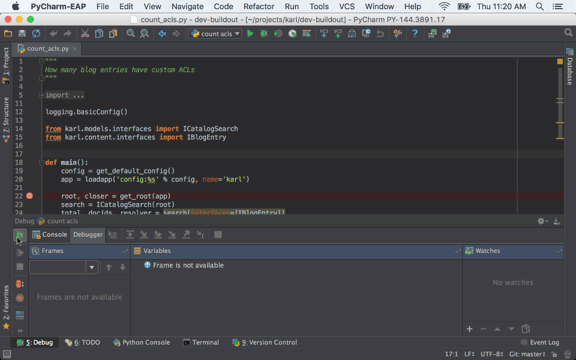Open the 6: TODO tool window

[x=82, y=342]
